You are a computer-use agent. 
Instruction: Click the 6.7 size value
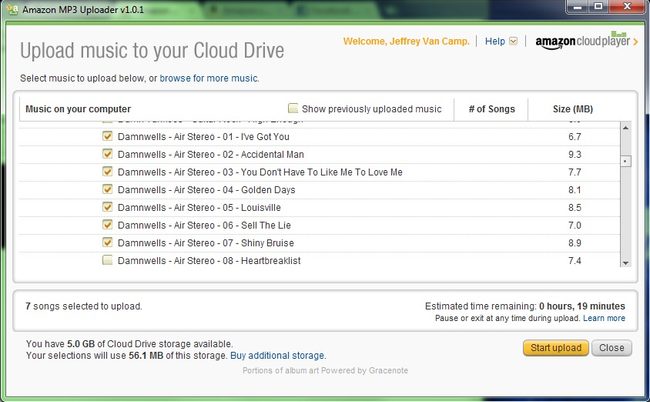(x=575, y=137)
